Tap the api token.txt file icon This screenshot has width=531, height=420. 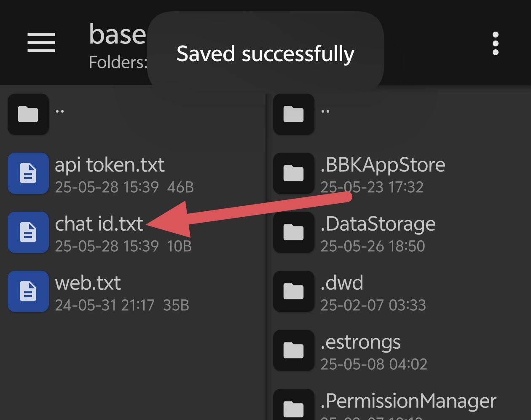point(28,173)
